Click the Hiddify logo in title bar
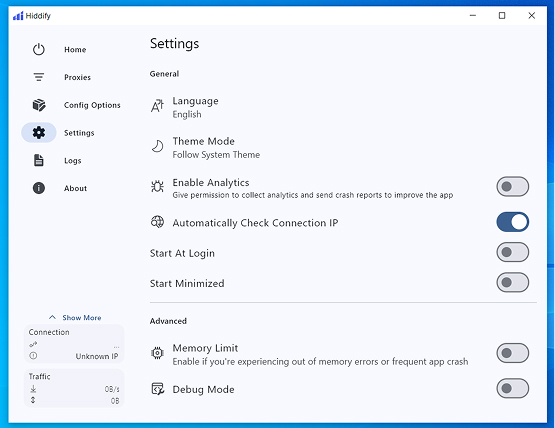Viewport: 555px width, 428px height. pyautogui.click(x=18, y=16)
